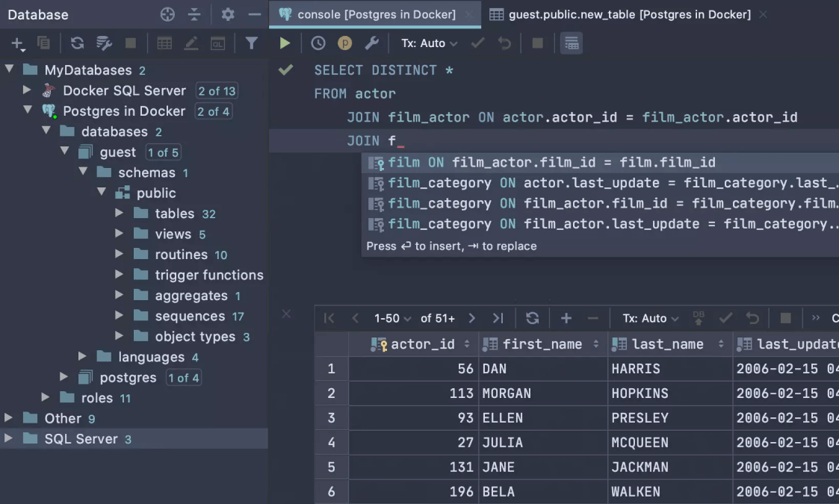The image size is (839, 504).
Task: Click the Commit checkmark in console toolbar
Action: click(x=478, y=43)
